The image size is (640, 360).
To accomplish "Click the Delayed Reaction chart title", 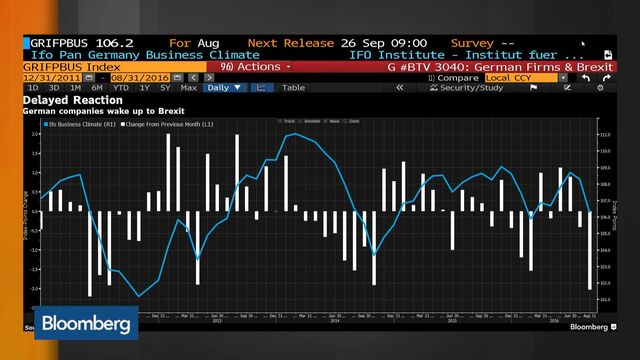I will click(x=73, y=100).
